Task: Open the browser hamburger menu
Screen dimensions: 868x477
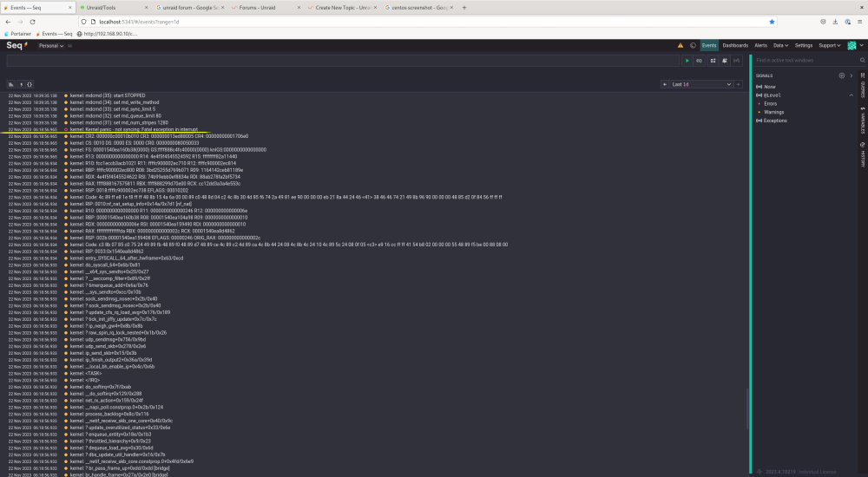Action: click(859, 22)
